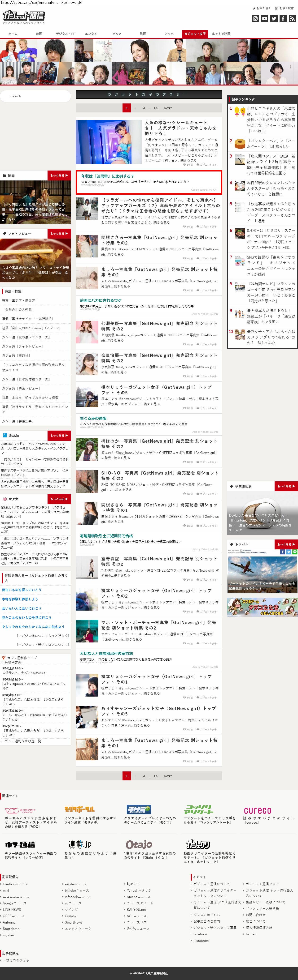Viewport: 298px width, 980px height.
Task: Open the Instagram icon in the header
Action: pos(255,18)
